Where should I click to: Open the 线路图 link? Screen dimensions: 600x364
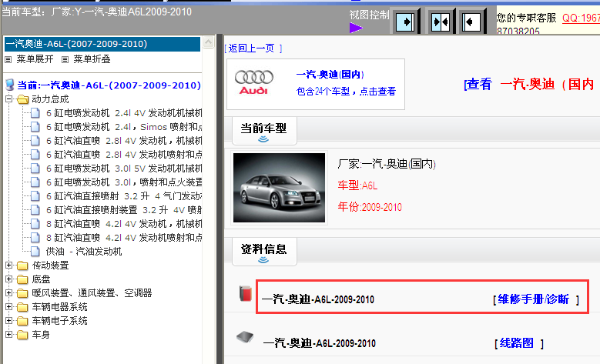516,343
